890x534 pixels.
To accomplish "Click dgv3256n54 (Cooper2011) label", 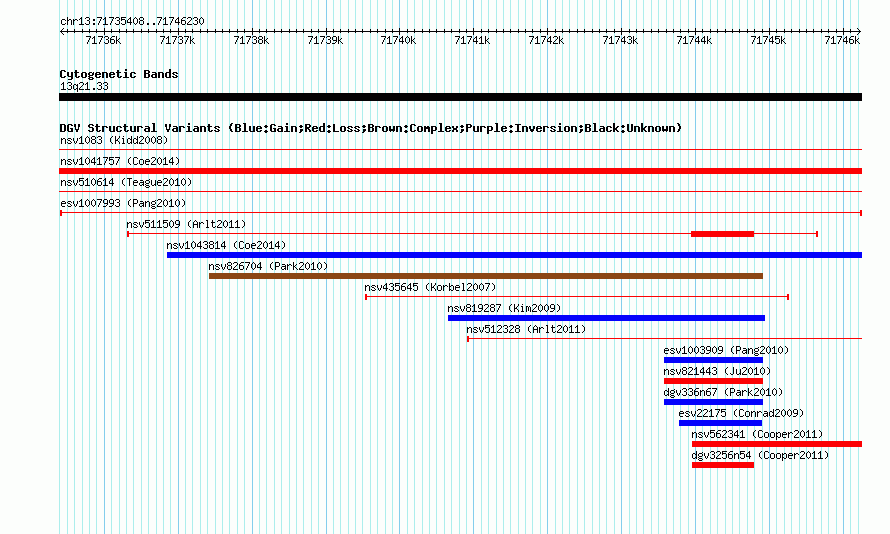I will [761, 455].
